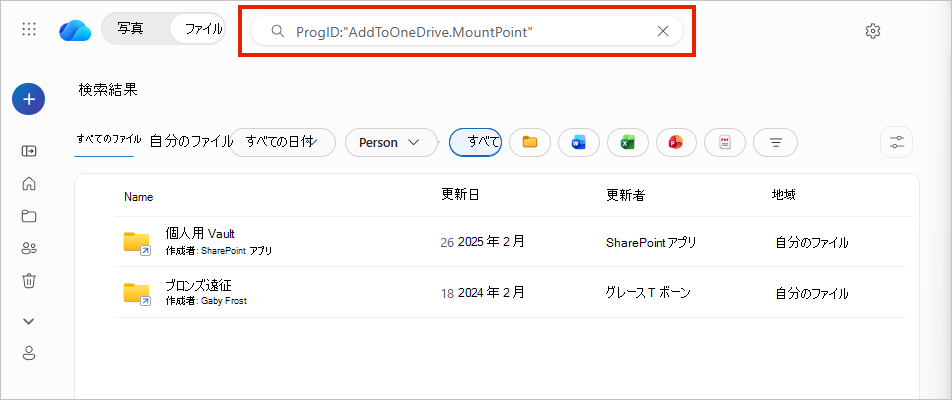The image size is (952, 400).
Task: Open the Recycle bin icon in sidebar
Action: tap(29, 280)
